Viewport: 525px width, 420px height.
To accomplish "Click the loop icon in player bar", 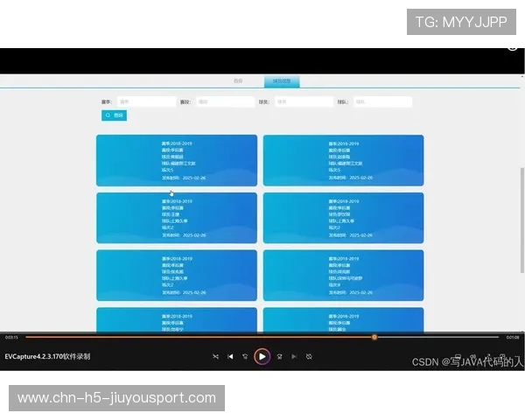I will point(309,356).
